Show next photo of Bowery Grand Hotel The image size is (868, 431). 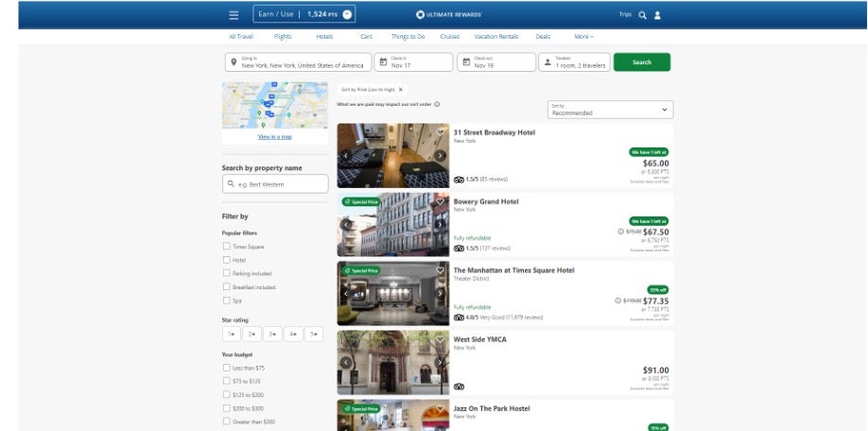click(441, 225)
